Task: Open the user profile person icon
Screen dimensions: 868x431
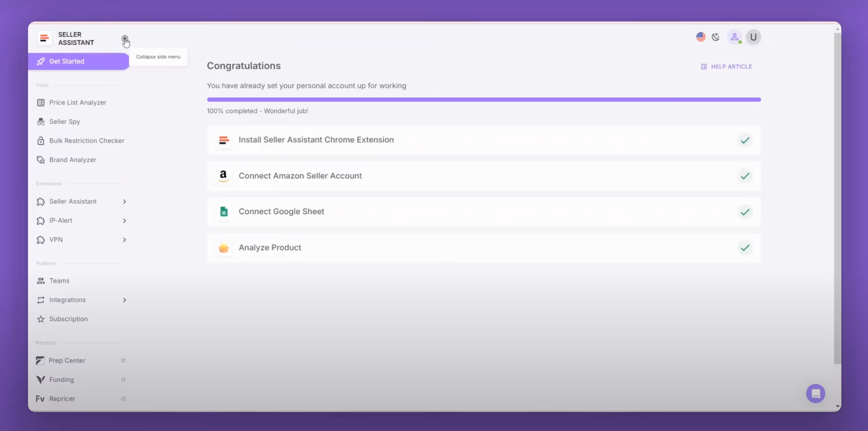Action: tap(734, 37)
